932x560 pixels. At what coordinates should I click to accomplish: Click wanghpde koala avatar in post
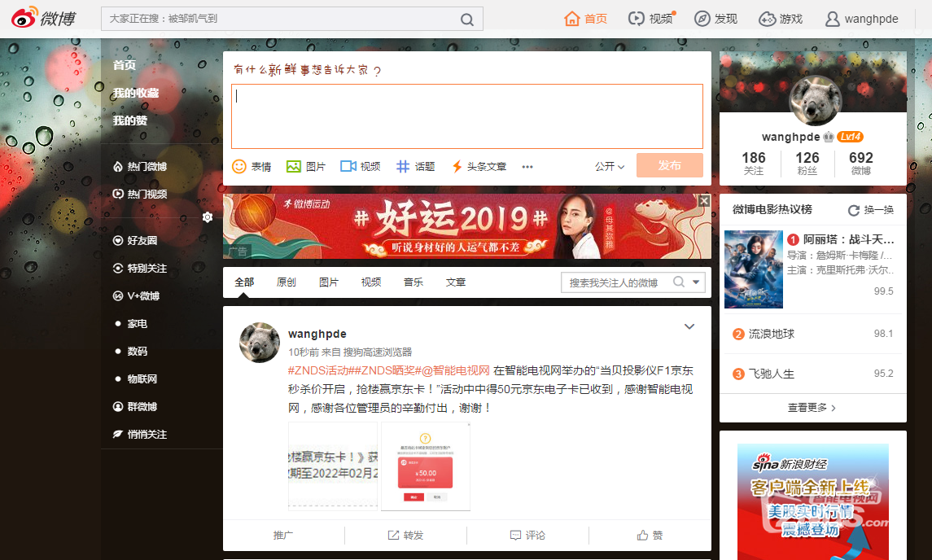(260, 343)
